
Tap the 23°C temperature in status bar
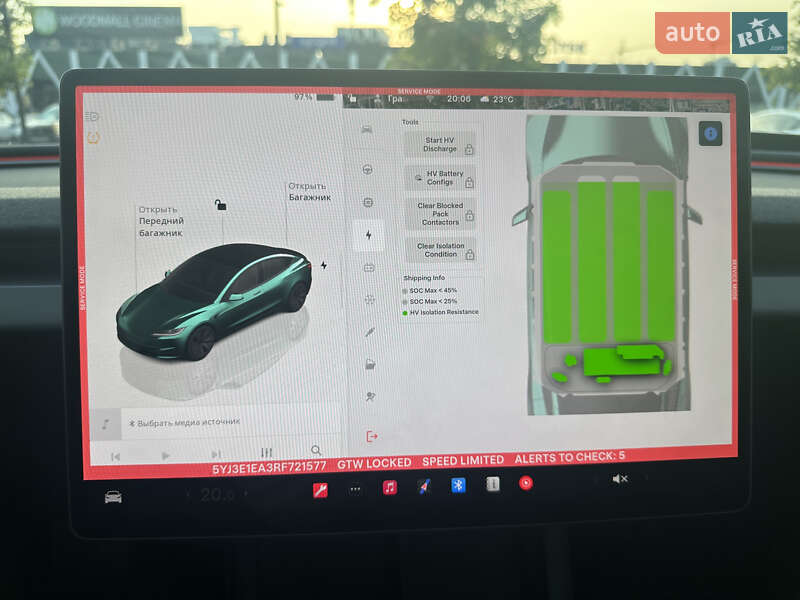[505, 100]
